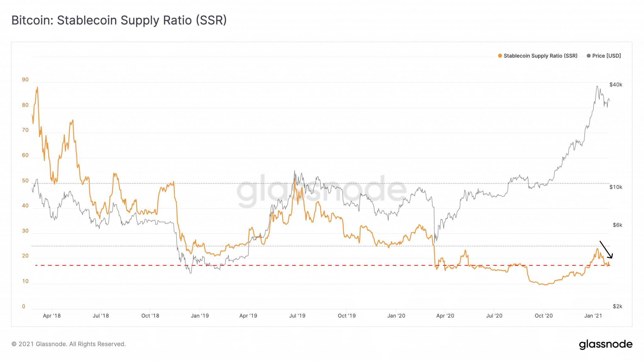Image resolution: width=644 pixels, height=361 pixels.
Task: Click the $2k price axis label
Action: pos(617,307)
